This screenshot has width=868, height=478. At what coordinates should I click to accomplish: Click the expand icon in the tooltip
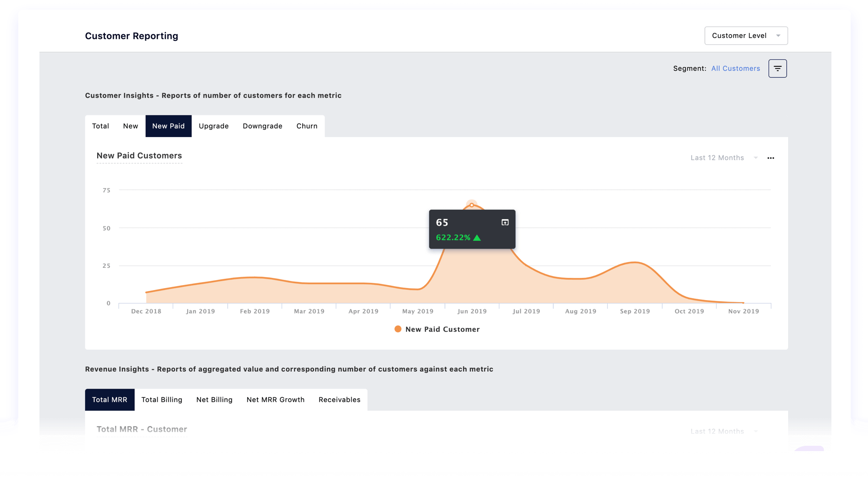(x=505, y=222)
